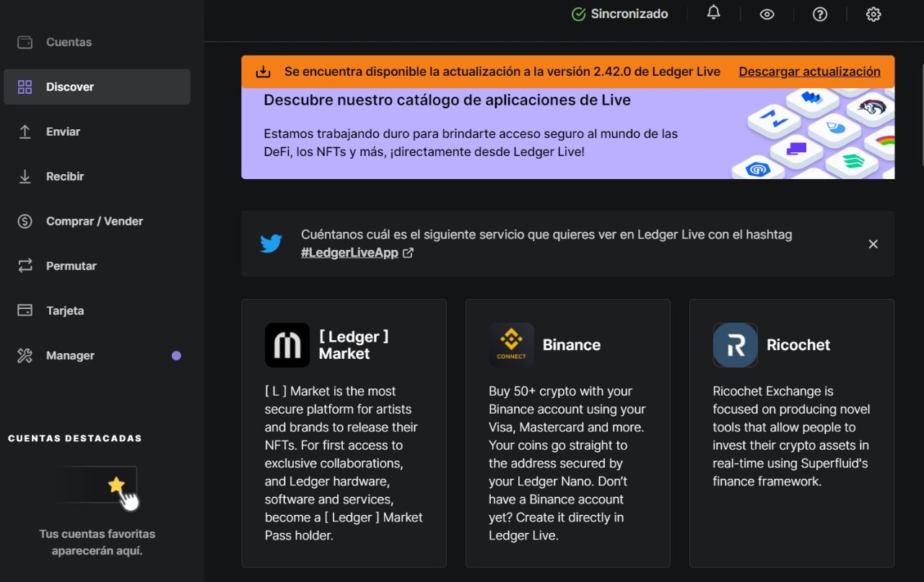Open Recibir from the sidebar
Viewport: 924px width, 582px height.
(x=97, y=176)
